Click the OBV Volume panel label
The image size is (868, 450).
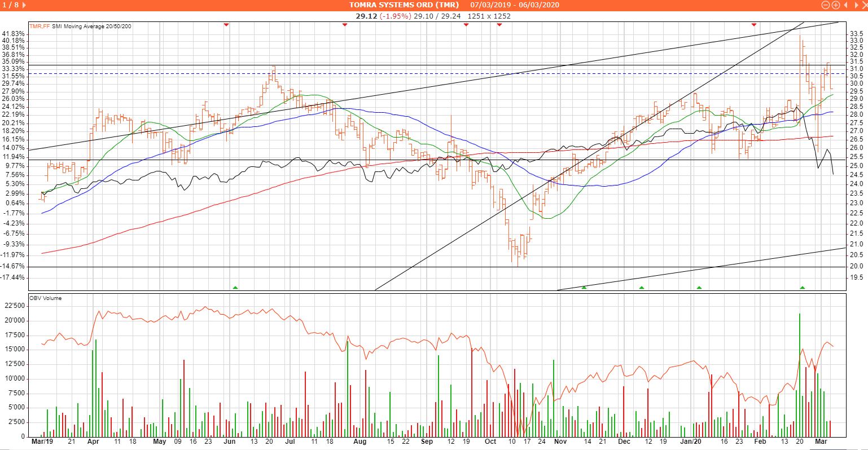(46, 298)
